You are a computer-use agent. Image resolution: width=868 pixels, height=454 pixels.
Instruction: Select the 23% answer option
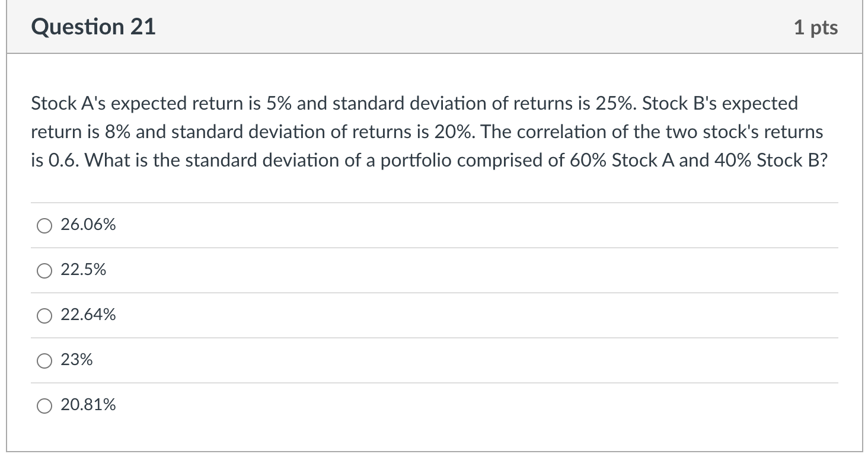(44, 360)
